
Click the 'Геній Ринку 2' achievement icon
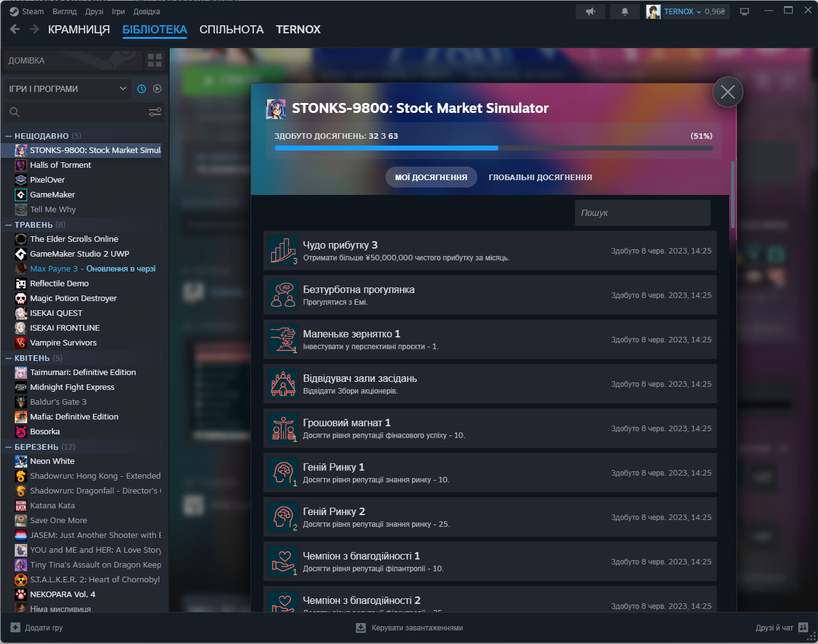284,517
